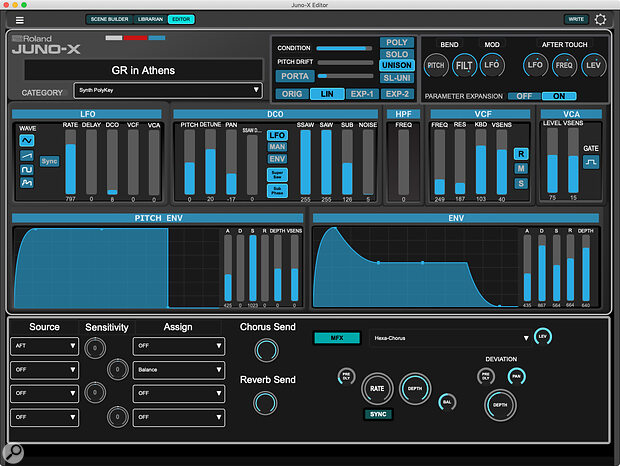Click the Bend FILT knob
Viewport: 620px width, 466px height.
(464, 66)
